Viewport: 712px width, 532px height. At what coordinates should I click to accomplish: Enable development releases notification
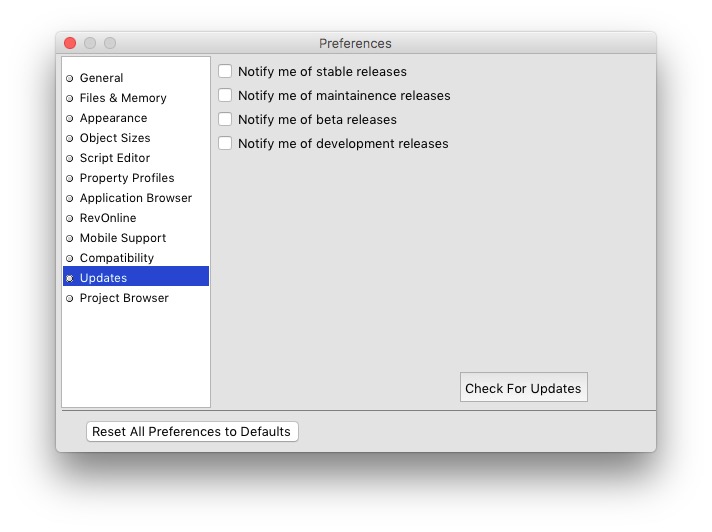[226, 144]
